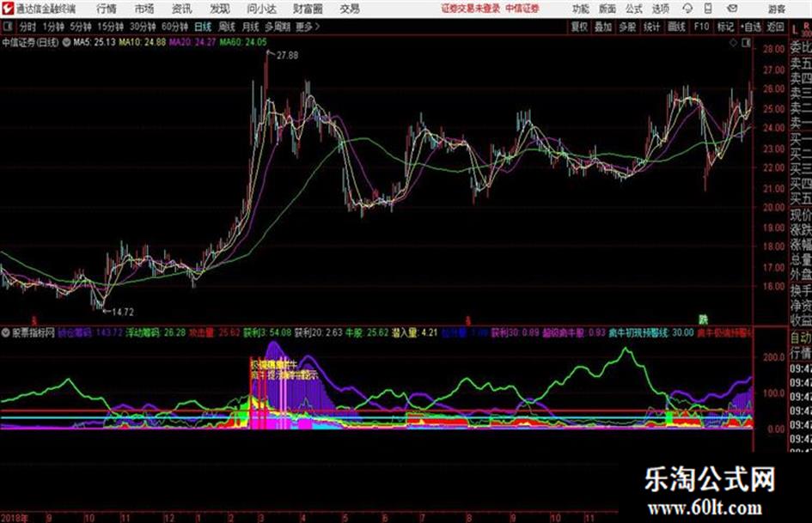Open the 交易 menu
Image resolution: width=812 pixels, height=523 pixels.
350,9
